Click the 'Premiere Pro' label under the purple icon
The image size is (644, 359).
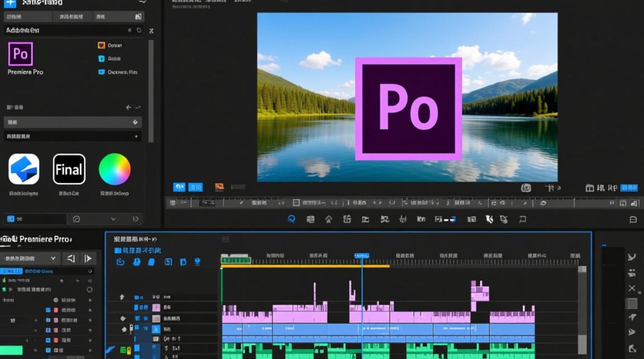coord(25,72)
